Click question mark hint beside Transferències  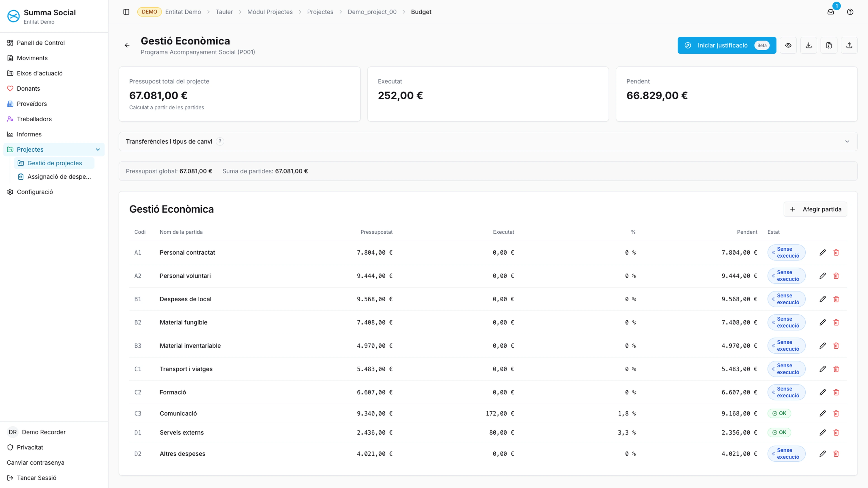(x=220, y=141)
